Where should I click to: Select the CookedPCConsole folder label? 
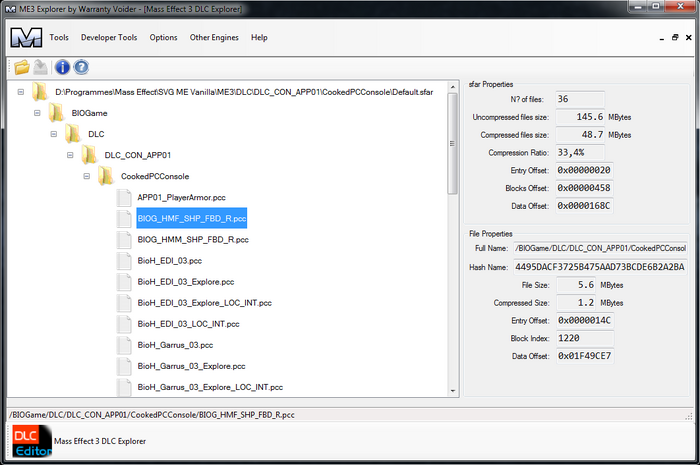(155, 176)
